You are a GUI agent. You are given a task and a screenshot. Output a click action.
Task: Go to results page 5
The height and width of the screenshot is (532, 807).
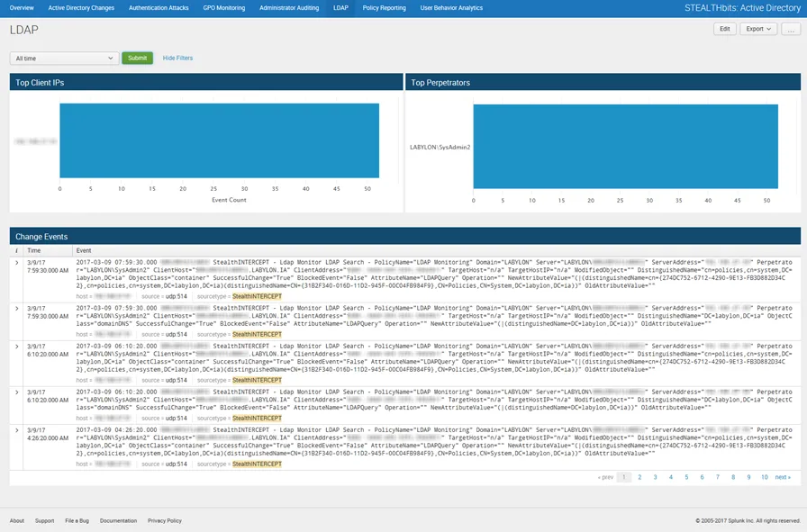tap(686, 477)
